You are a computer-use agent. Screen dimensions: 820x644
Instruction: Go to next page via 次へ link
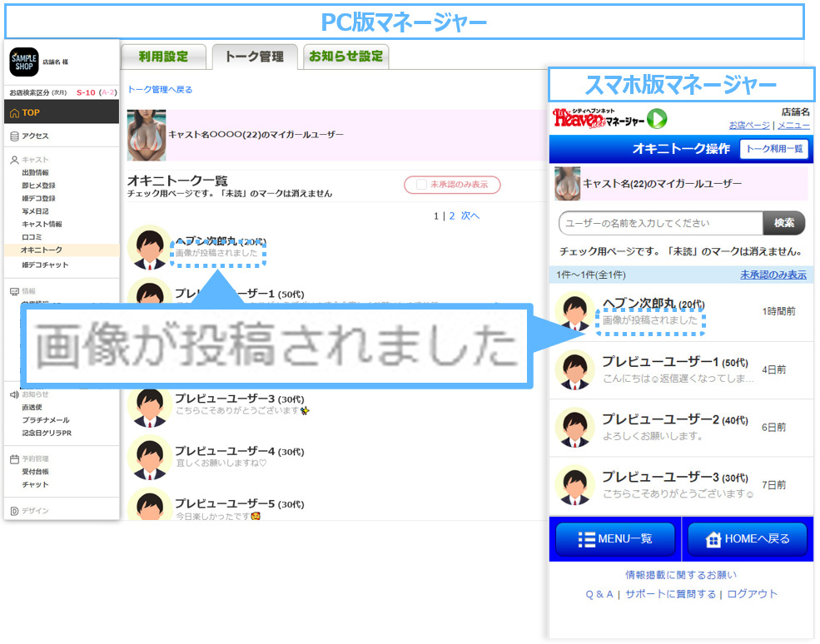pos(470,216)
